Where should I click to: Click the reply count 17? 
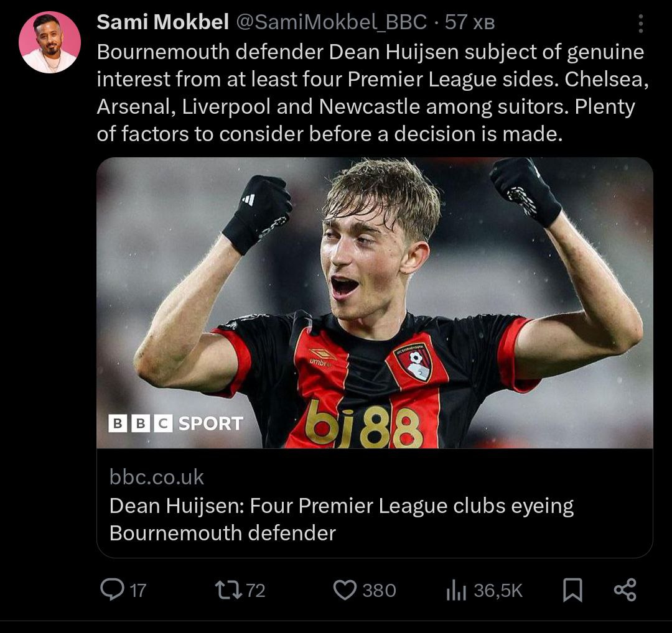(x=138, y=590)
